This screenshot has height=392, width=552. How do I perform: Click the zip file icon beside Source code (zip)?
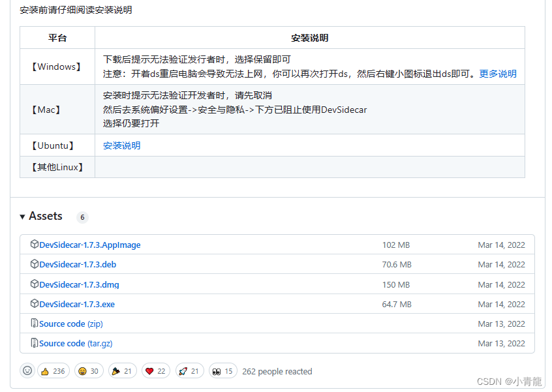pyautogui.click(x=35, y=324)
